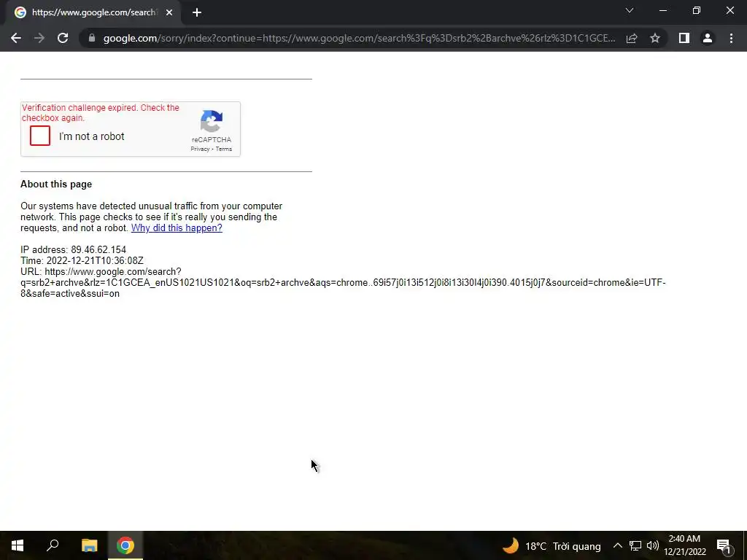
Task: Open File Explorer from taskbar
Action: click(89, 545)
